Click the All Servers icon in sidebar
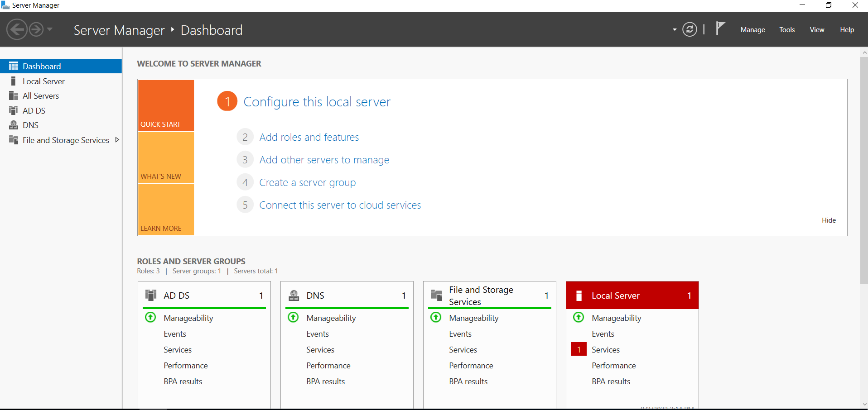This screenshot has height=410, width=868. coord(14,95)
